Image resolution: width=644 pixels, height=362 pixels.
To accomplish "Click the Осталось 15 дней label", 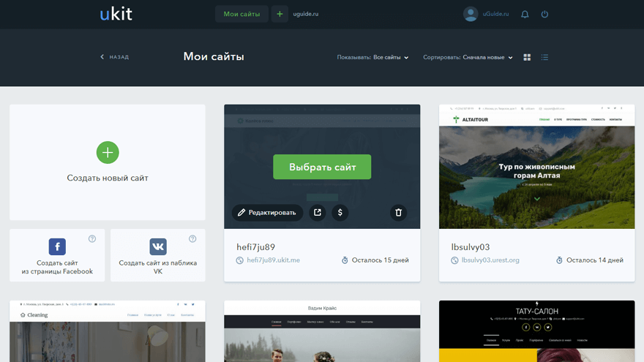I will [x=380, y=260].
